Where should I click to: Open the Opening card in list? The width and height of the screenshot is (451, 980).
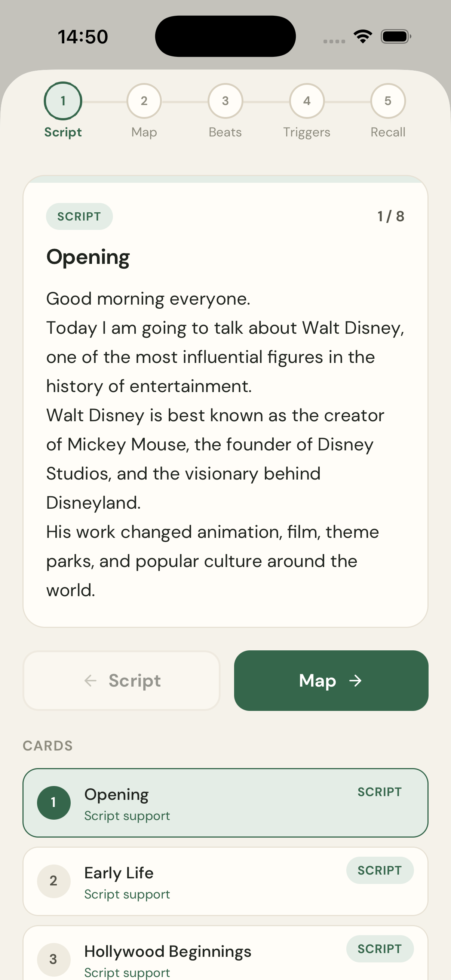(225, 803)
